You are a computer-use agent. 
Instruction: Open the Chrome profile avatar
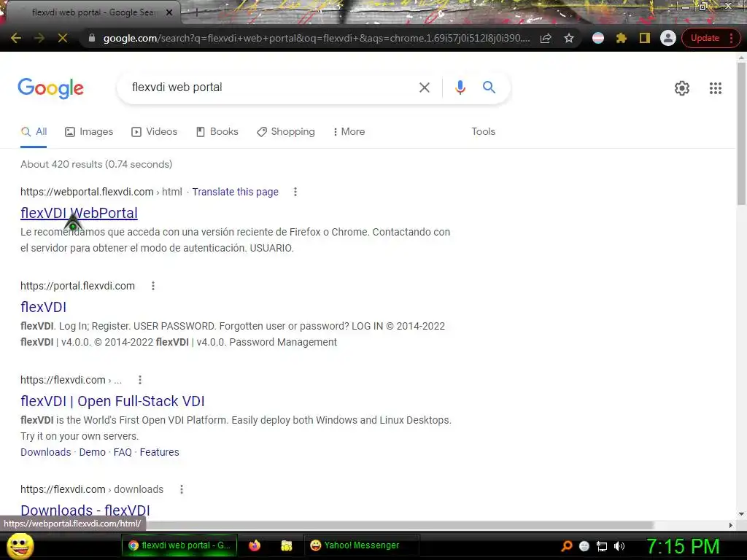pos(668,38)
